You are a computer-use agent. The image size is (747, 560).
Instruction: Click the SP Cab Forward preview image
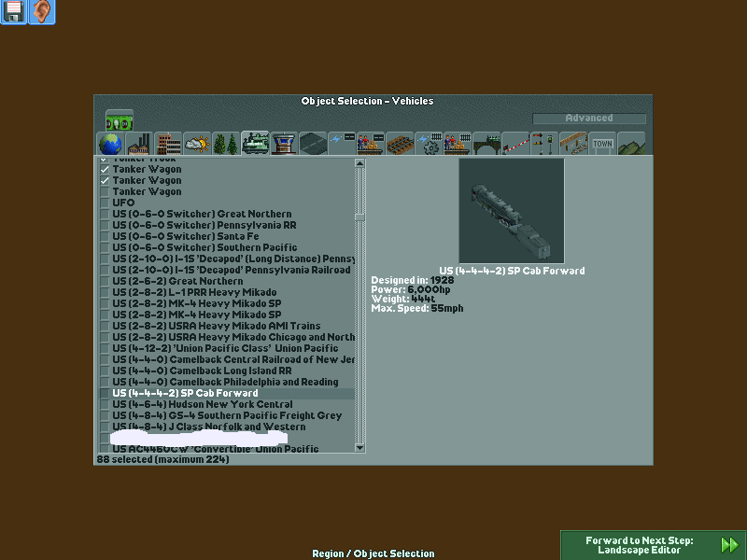click(x=512, y=211)
